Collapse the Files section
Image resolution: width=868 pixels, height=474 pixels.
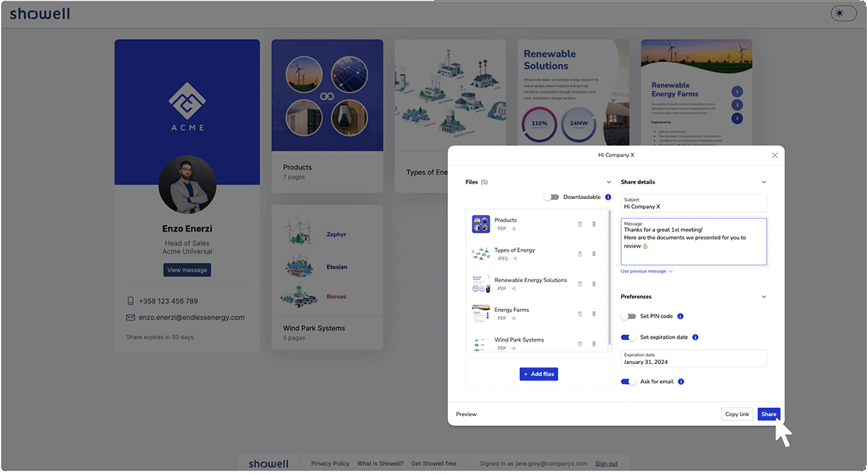(x=608, y=182)
